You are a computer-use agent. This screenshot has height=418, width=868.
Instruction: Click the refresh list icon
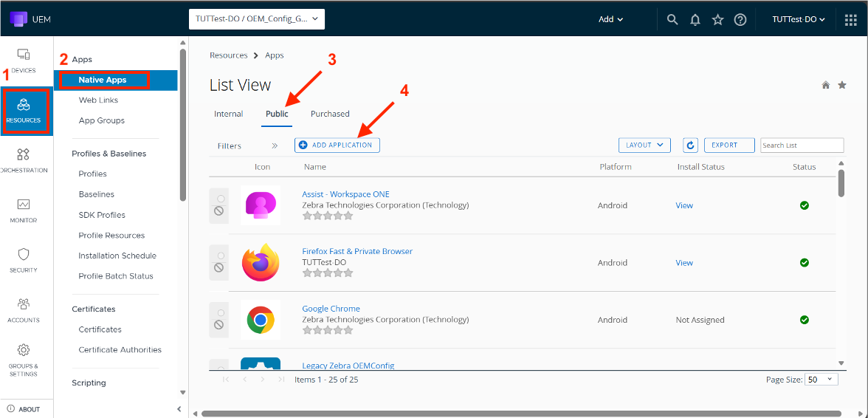click(690, 145)
